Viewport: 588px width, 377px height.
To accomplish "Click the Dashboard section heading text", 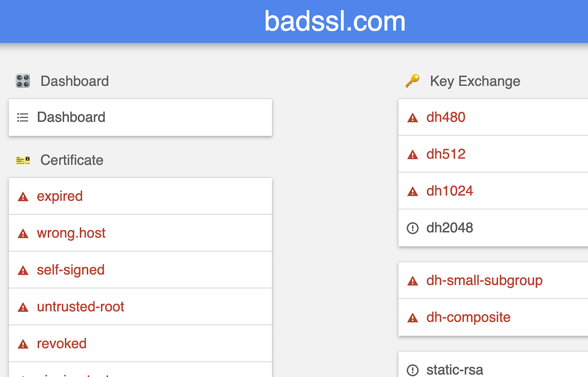I will coord(74,81).
